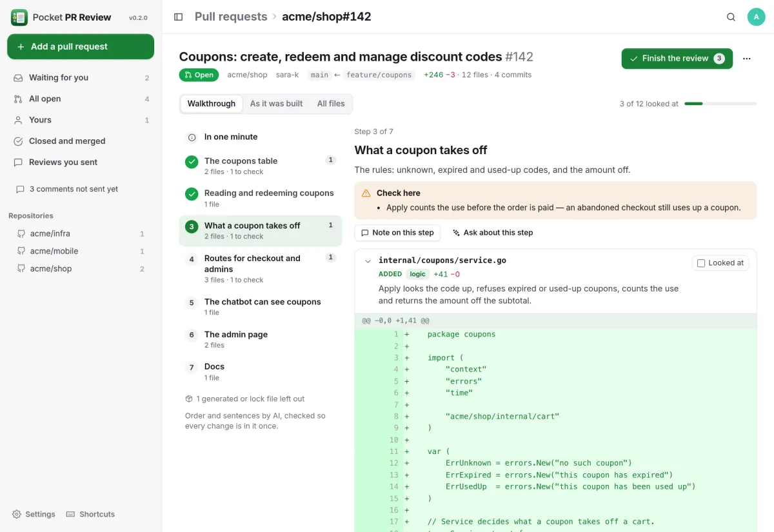Click the Pocket PR Review logo icon
774x532 pixels.
pyautogui.click(x=19, y=17)
